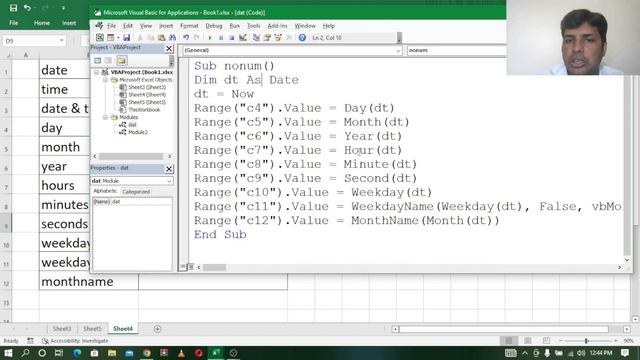Click the Excel Save icon in title bar
This screenshot has height=360, width=640.
pyautogui.click(x=13, y=8)
